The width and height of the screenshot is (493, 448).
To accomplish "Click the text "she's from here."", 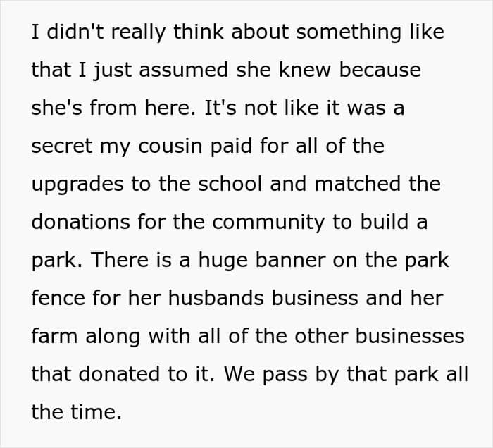I will coord(113,108).
